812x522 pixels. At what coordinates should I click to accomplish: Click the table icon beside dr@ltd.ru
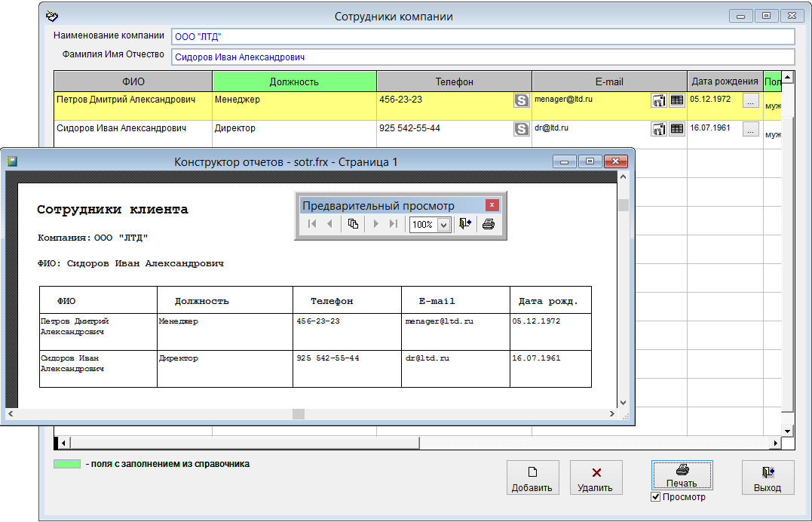coord(677,129)
